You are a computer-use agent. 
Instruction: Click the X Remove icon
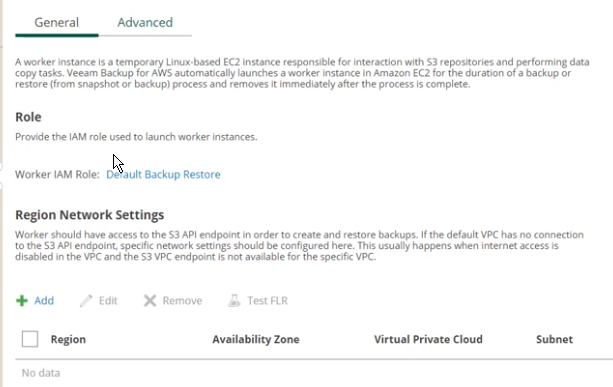click(x=150, y=301)
